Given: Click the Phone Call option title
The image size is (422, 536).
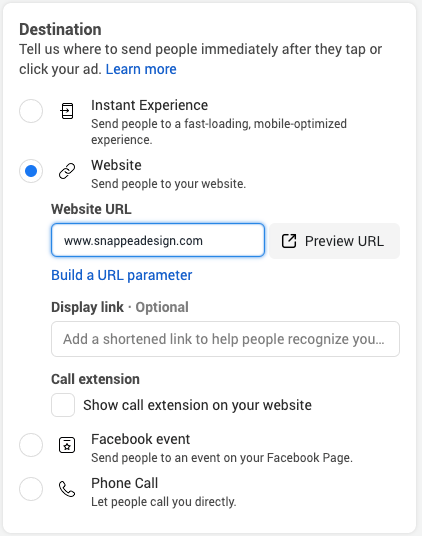Looking at the screenshot, I should (124, 483).
